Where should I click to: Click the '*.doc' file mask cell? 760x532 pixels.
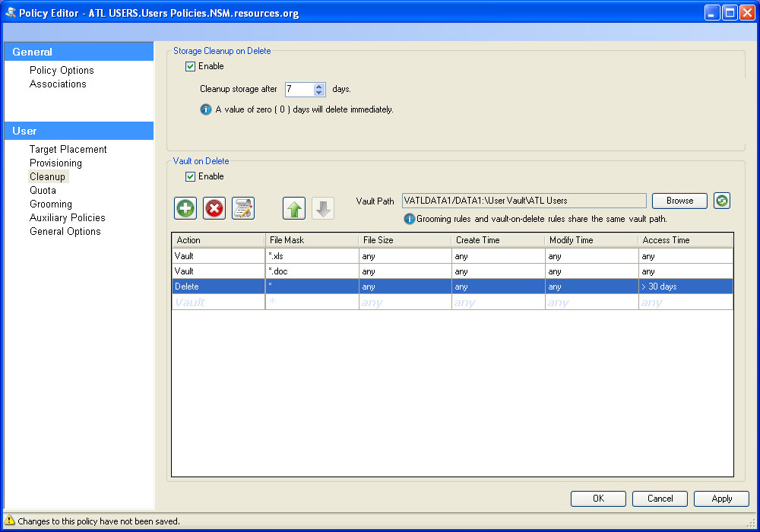pos(312,271)
